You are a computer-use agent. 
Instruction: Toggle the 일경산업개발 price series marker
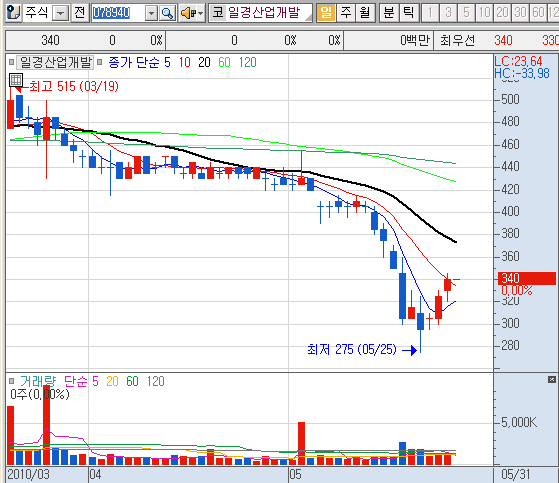[11, 62]
